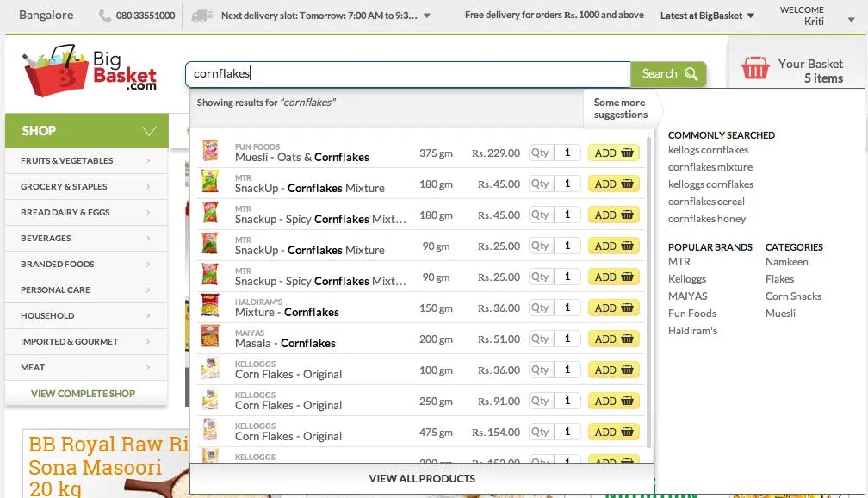
Task: Add Maiyas Masala Cornflakes to basket
Action: coord(613,339)
